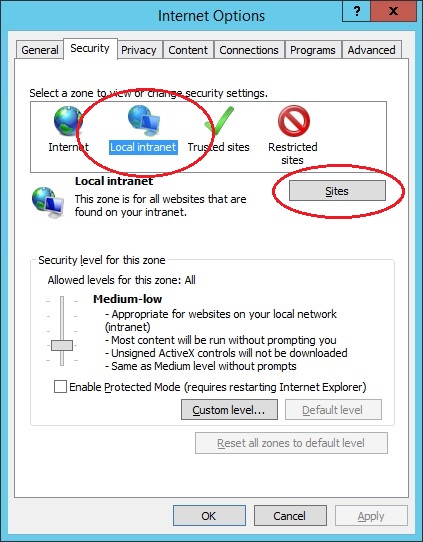The width and height of the screenshot is (423, 542).
Task: Switch to the Programs tab
Action: (x=313, y=50)
